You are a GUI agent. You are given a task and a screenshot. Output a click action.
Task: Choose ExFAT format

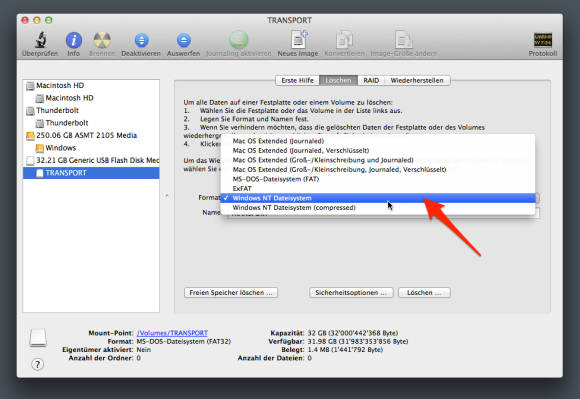(x=378, y=189)
